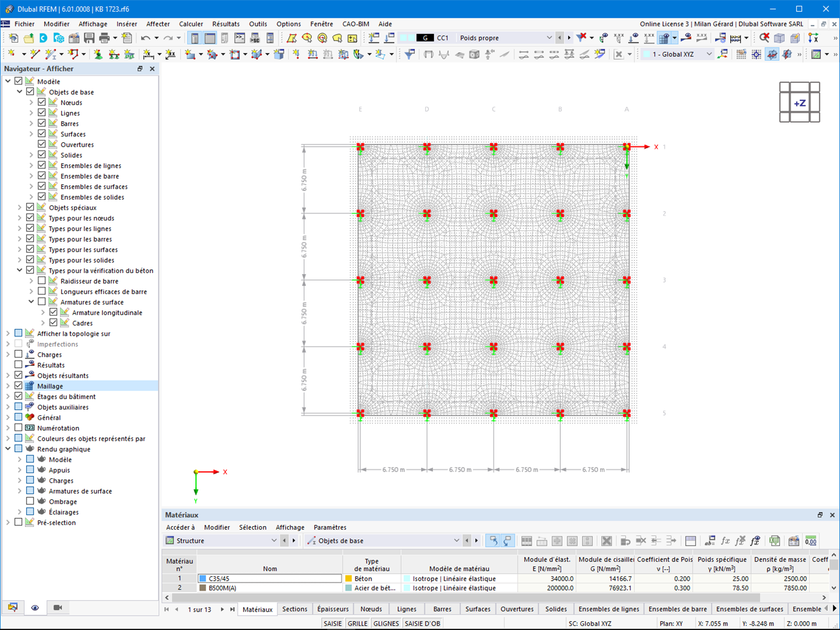Insert a new member with the member tool
Viewport: 840px width, 630px height.
50,54
